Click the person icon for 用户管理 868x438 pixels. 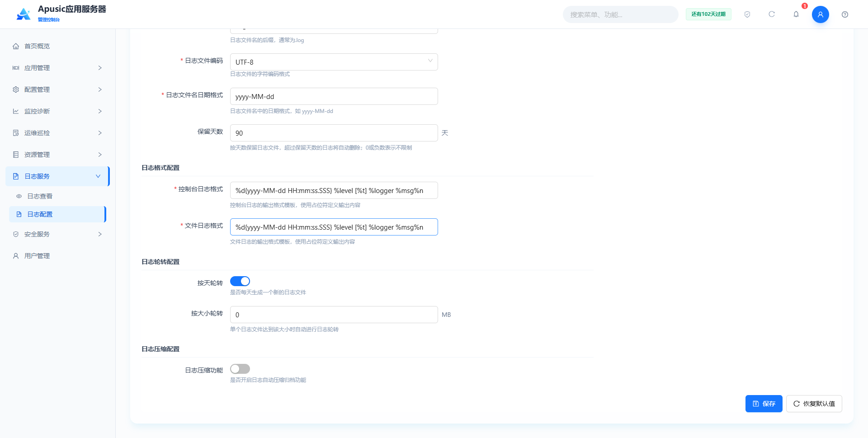(x=16, y=256)
